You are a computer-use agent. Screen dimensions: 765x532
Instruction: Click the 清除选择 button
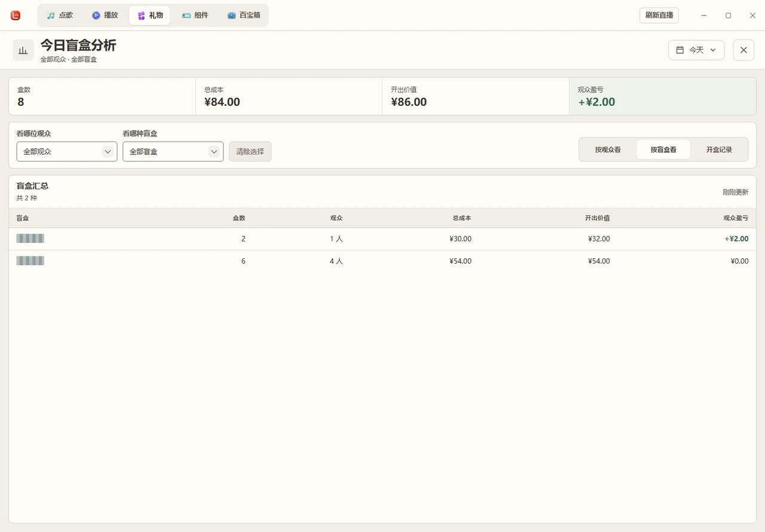pos(250,152)
